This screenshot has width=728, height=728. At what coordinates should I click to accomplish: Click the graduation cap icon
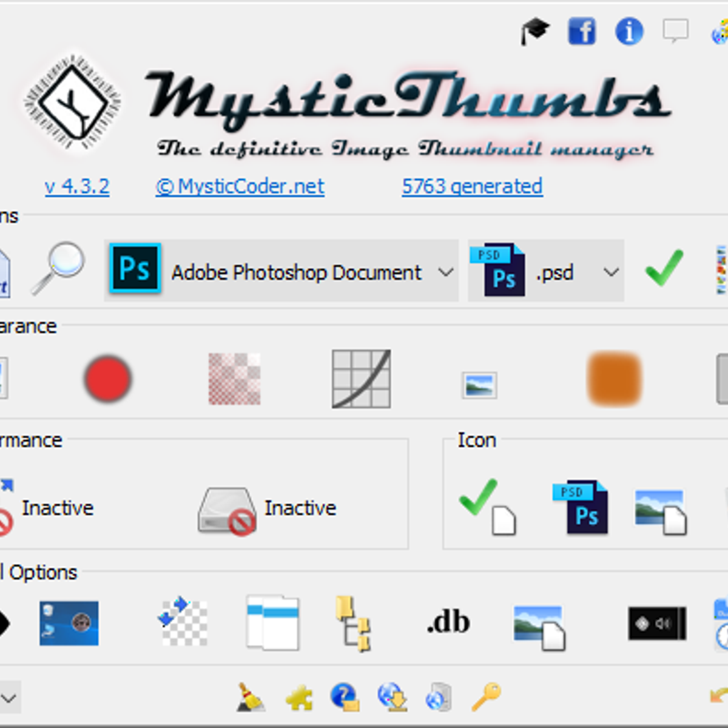coord(534,31)
